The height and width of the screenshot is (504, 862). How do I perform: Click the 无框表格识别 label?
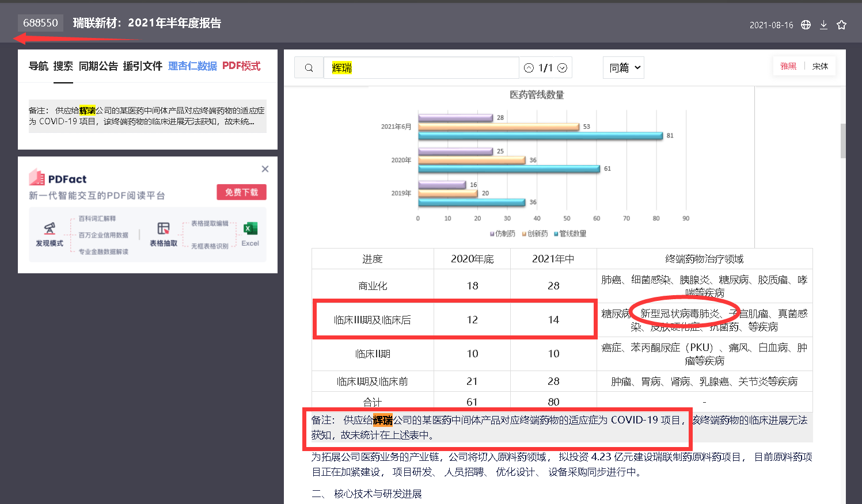pyautogui.click(x=210, y=246)
